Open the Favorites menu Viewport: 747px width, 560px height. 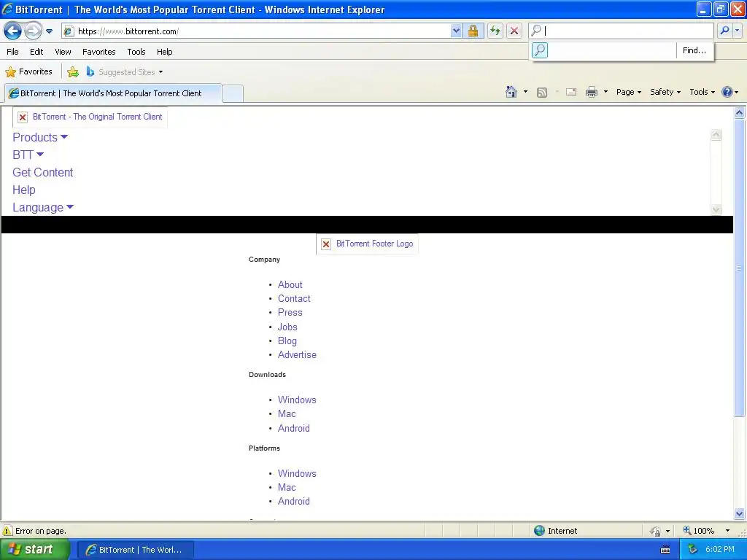point(98,52)
